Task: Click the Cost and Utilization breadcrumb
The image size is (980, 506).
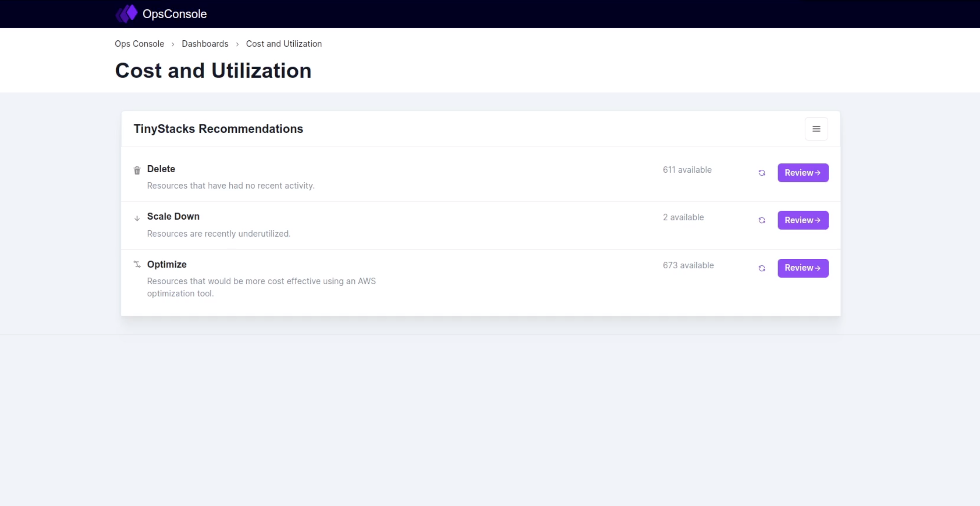Action: click(284, 44)
